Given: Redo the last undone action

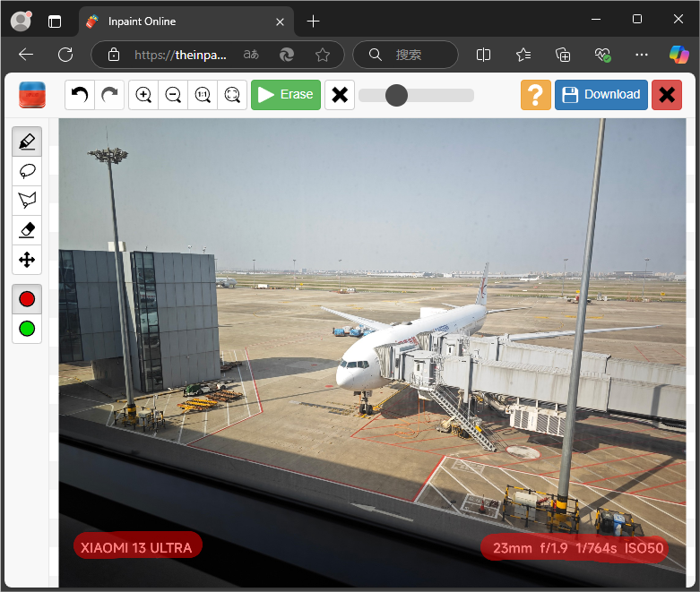Looking at the screenshot, I should click(109, 94).
